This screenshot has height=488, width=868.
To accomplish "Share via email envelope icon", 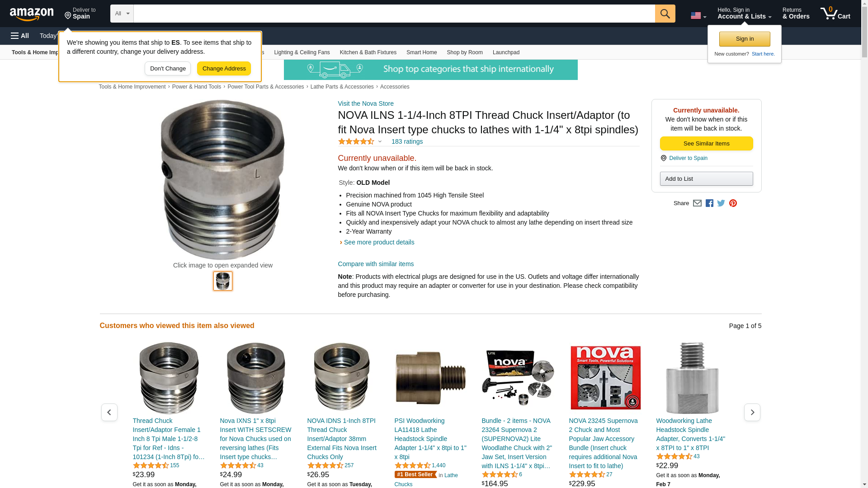I will [x=697, y=203].
